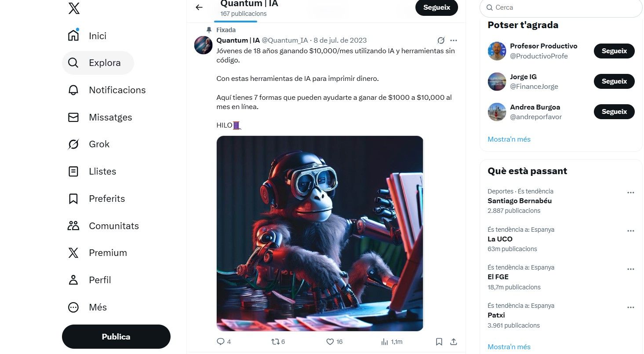The height and width of the screenshot is (354, 644).
Task: Follow Profesor Productivo
Action: pyautogui.click(x=614, y=51)
